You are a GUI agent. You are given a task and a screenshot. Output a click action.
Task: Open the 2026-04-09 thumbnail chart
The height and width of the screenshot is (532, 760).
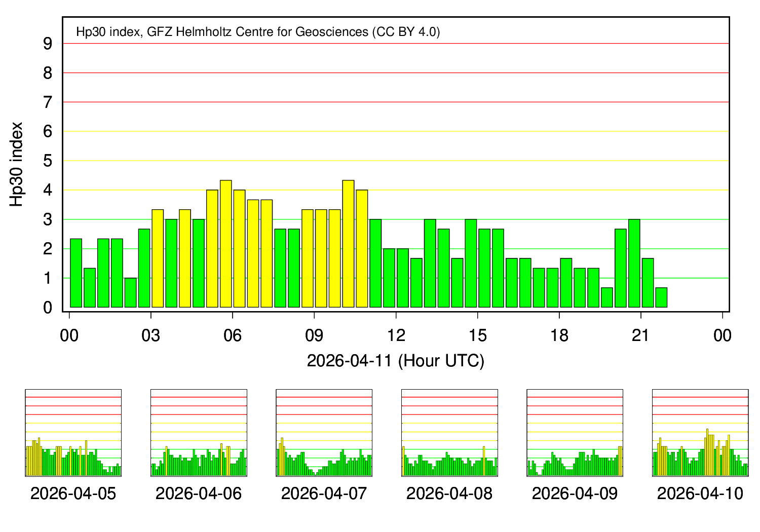(575, 433)
